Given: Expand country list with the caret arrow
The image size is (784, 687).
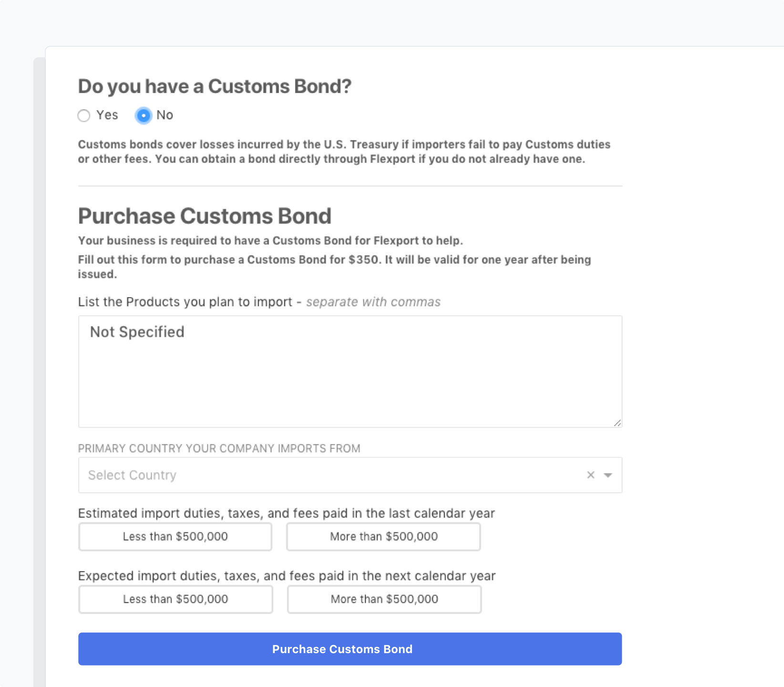Looking at the screenshot, I should (608, 475).
